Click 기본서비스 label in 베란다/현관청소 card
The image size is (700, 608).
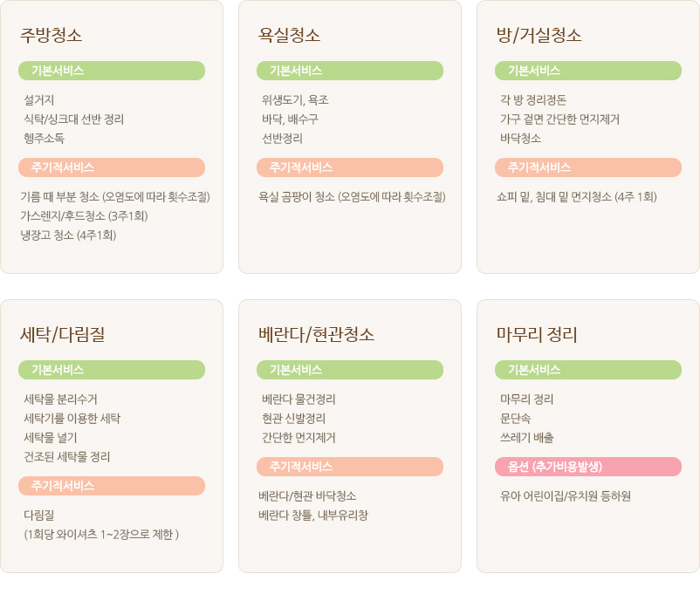tap(350, 370)
